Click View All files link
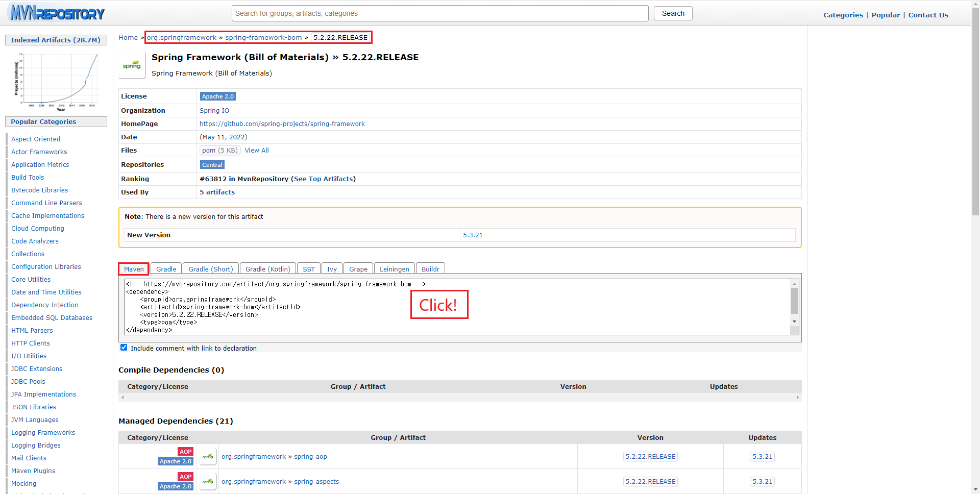The width and height of the screenshot is (980, 494). point(257,150)
